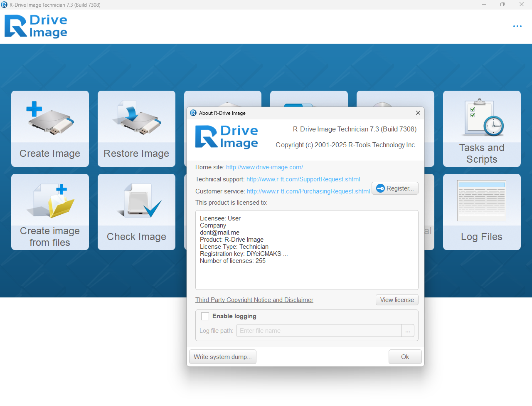
Task: Open the three-dot menu in main window
Action: (517, 26)
